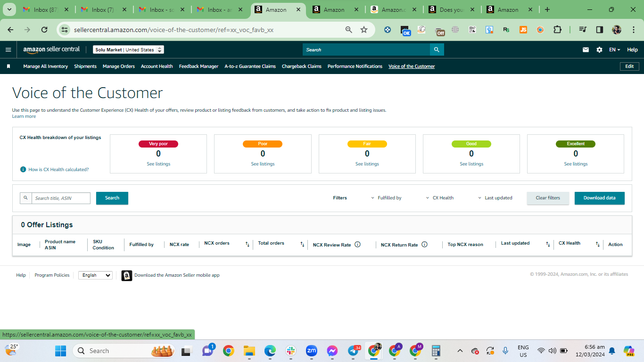Launch Slack from the taskbar

tap(290, 351)
